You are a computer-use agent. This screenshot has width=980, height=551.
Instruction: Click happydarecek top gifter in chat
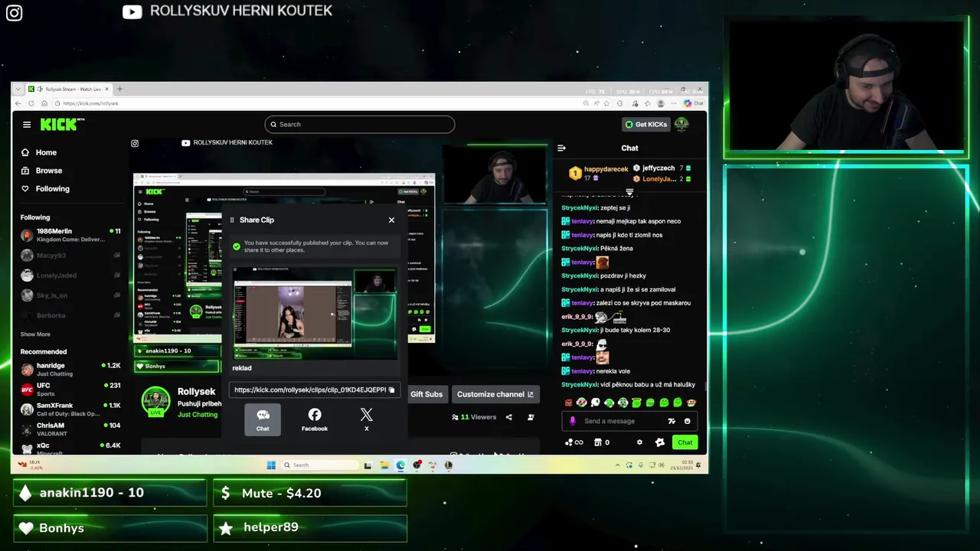(599, 173)
